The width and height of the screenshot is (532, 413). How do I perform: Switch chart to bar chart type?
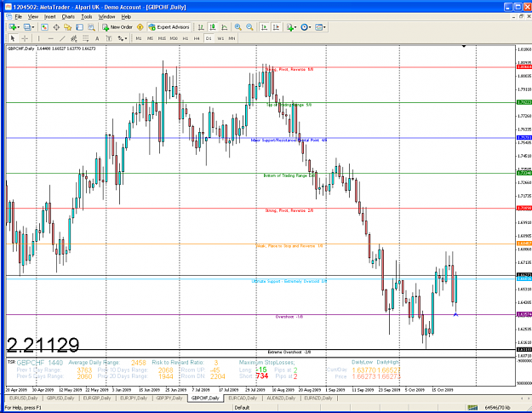(201, 27)
